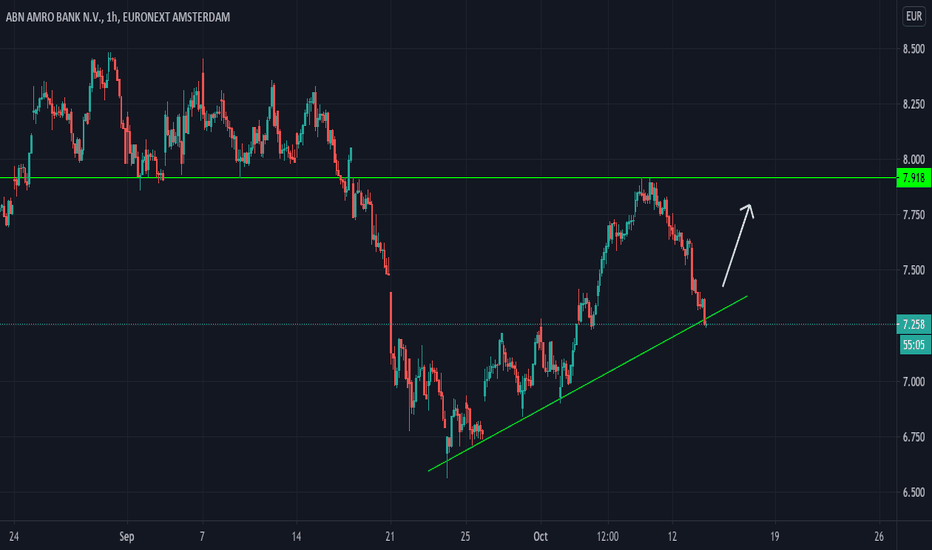Click the 7.500 price axis label

tap(914, 270)
